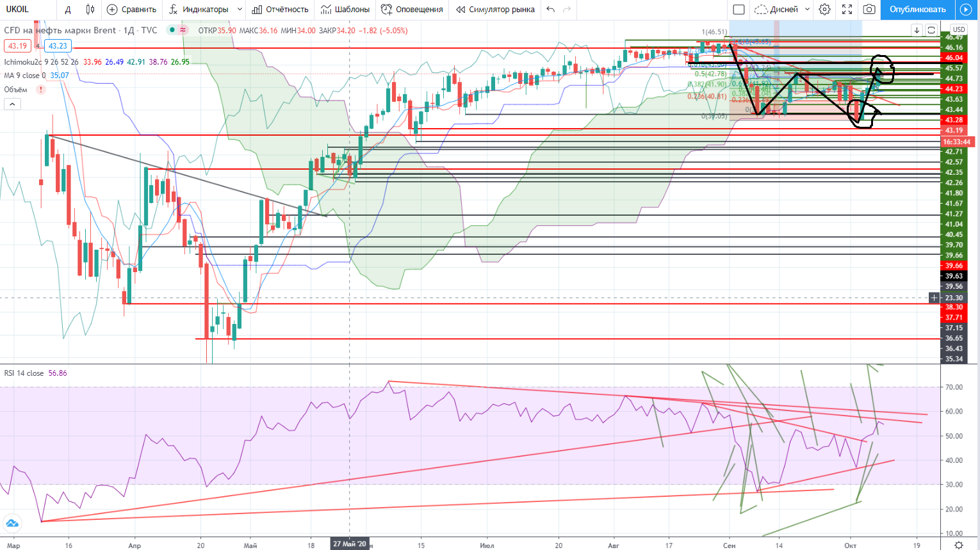Image resolution: width=980 pixels, height=550 pixels.
Task: Click the UKOIL symbol search field
Action: [x=26, y=10]
